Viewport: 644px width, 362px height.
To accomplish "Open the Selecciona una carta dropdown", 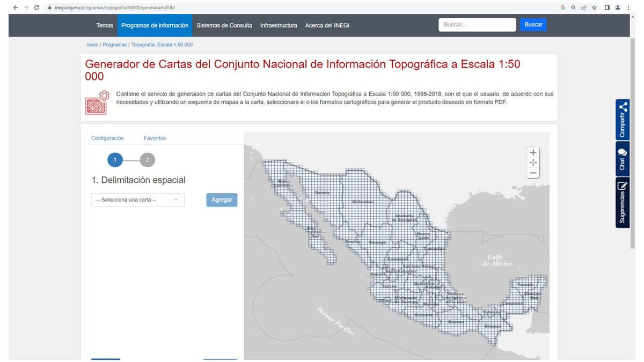I will [x=138, y=200].
